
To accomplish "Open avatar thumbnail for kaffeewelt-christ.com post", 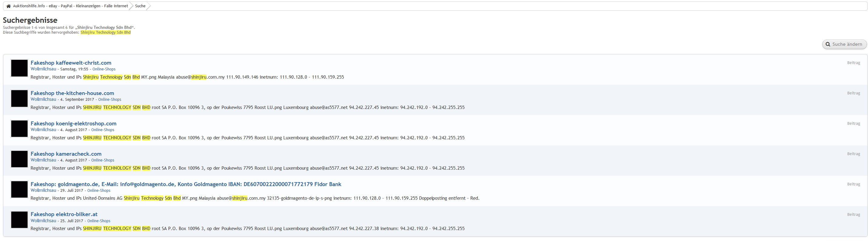I will (x=19, y=68).
